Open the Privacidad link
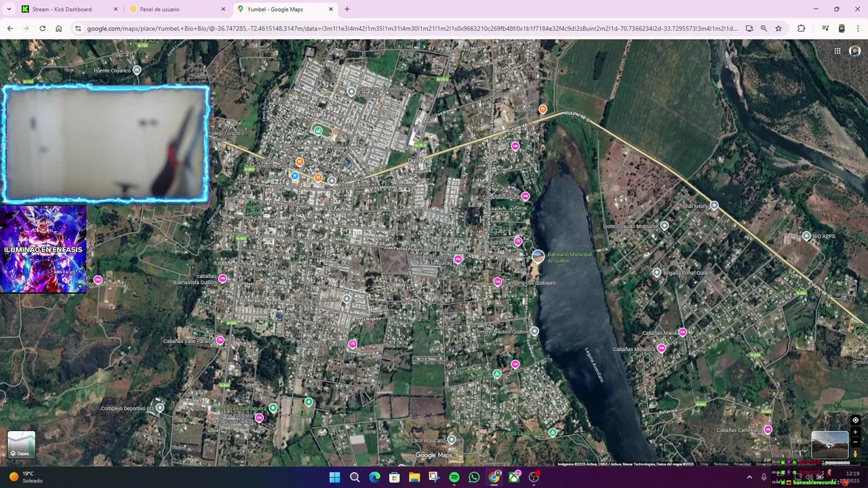Image resolution: width=868 pixels, height=488 pixels. (743, 464)
